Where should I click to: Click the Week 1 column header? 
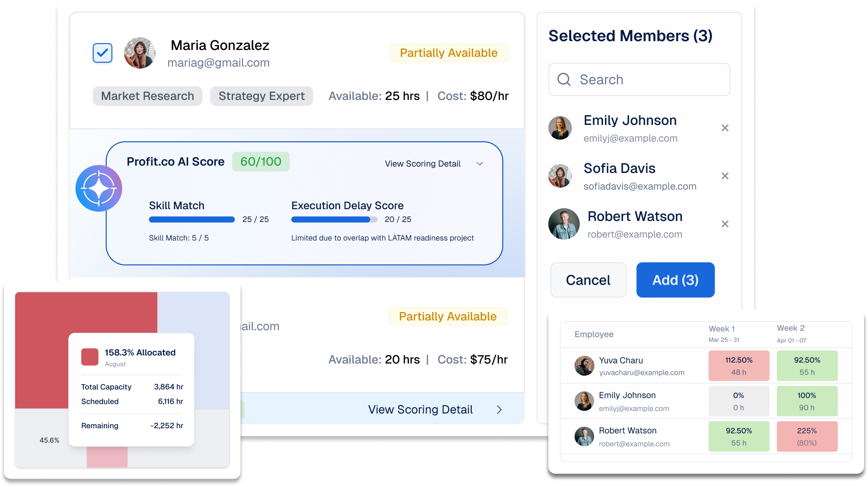723,334
